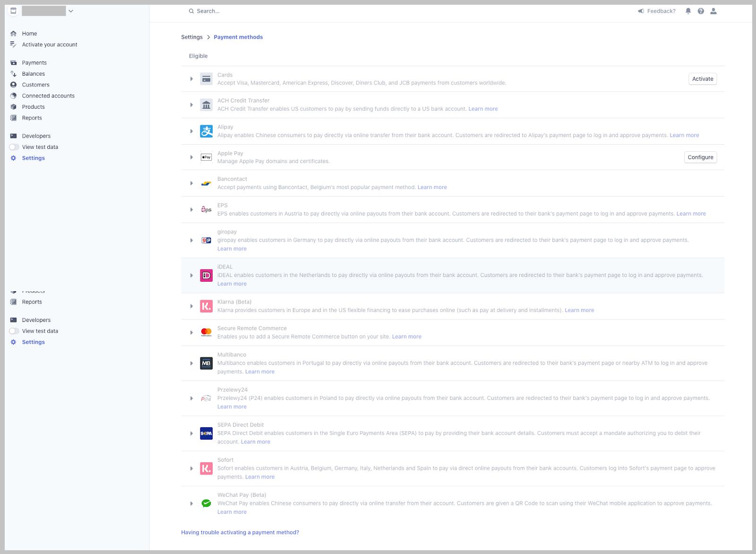Go to Products in upper sidebar
Image resolution: width=756 pixels, height=554 pixels.
[34, 107]
